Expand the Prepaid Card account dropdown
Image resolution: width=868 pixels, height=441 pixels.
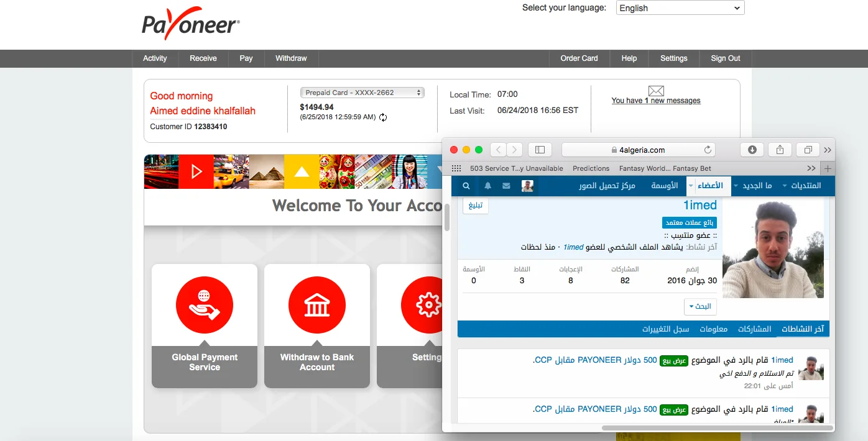(x=362, y=93)
